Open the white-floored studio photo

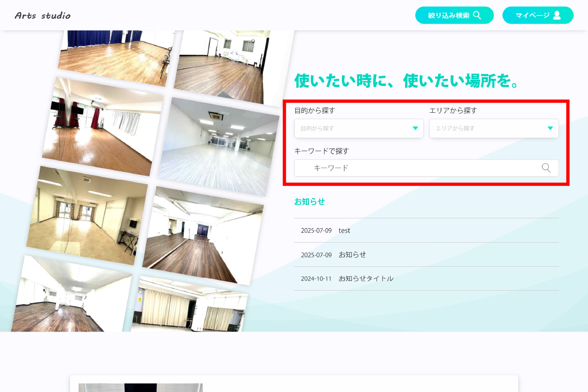click(x=218, y=147)
